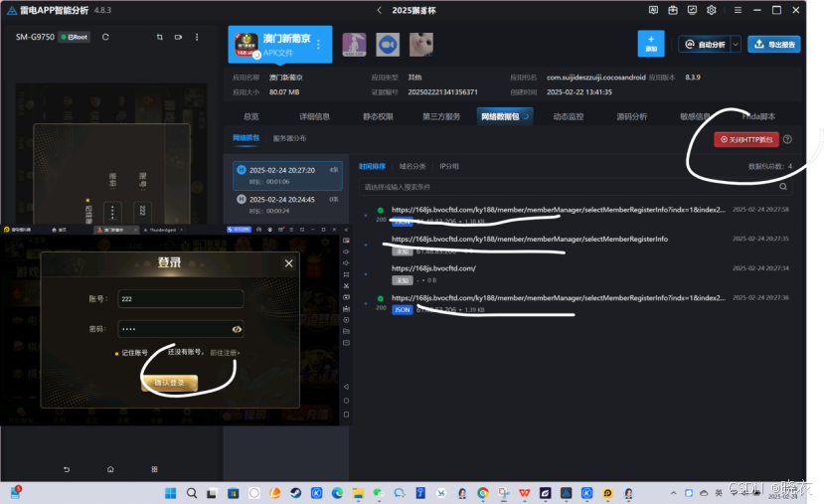The image size is (824, 504).
Task: Open the 澳门新葡京 APK card options menu
Action: click(318, 45)
